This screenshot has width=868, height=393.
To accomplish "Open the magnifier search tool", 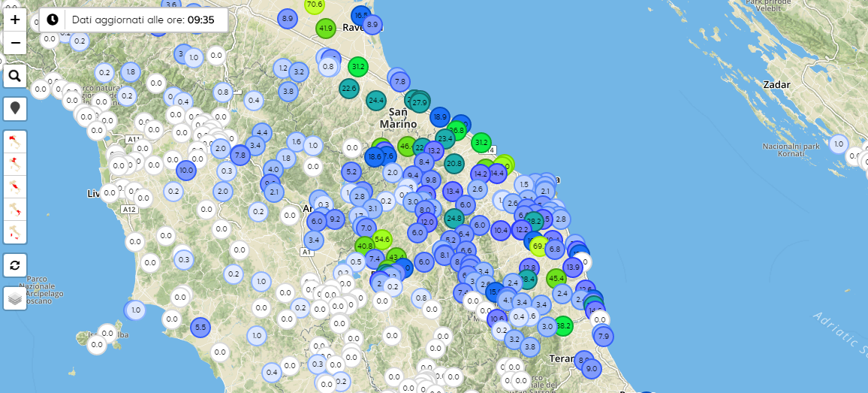I will tap(15, 75).
